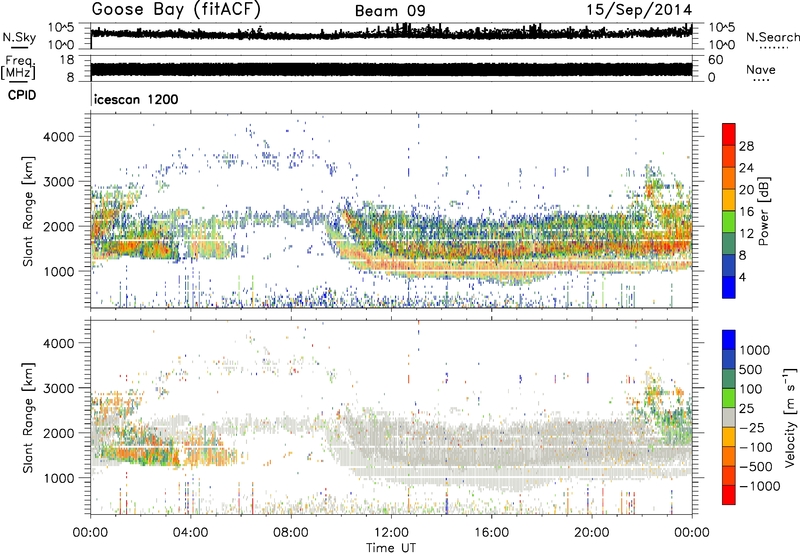Click '3000' on the power panel axis
The width and height of the screenshot is (800, 554).
[59, 182]
